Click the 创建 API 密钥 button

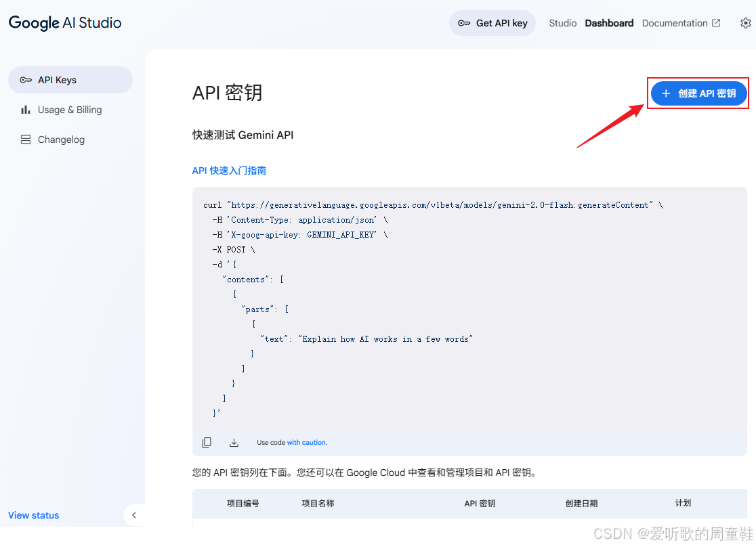pyautogui.click(x=698, y=93)
